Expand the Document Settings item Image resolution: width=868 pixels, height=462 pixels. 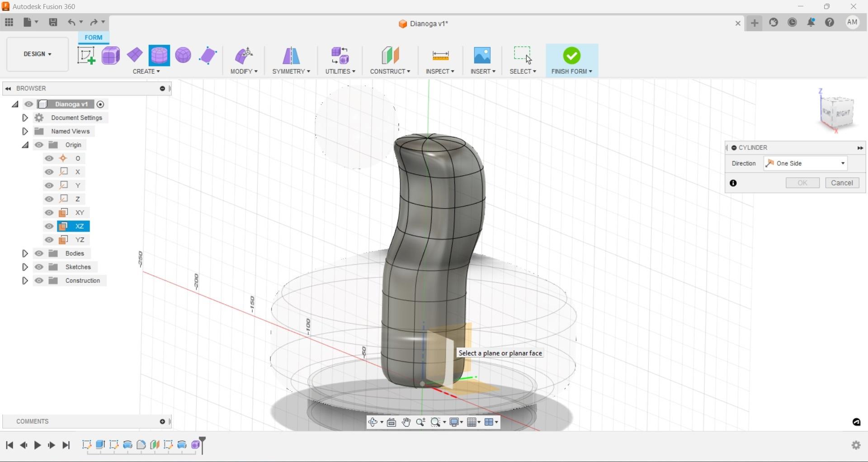point(25,118)
